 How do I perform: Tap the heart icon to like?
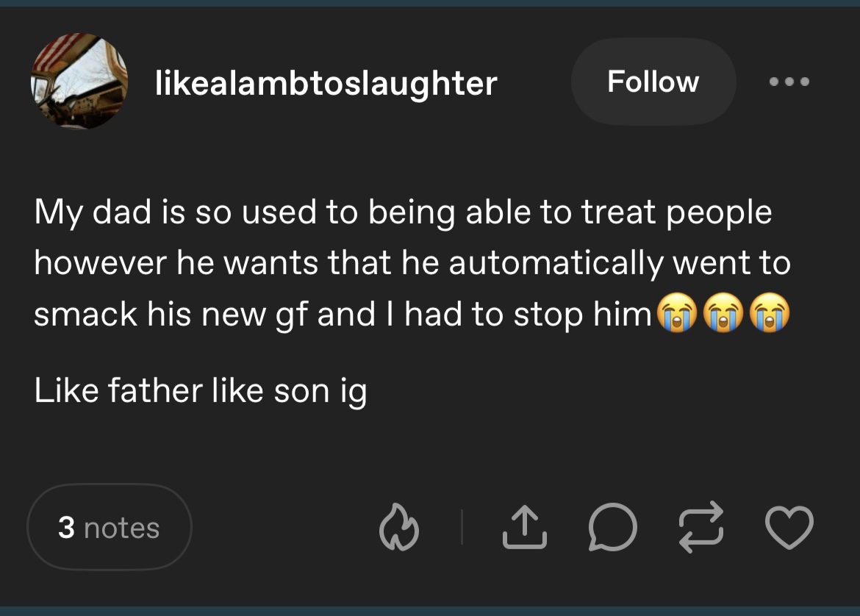[789, 527]
